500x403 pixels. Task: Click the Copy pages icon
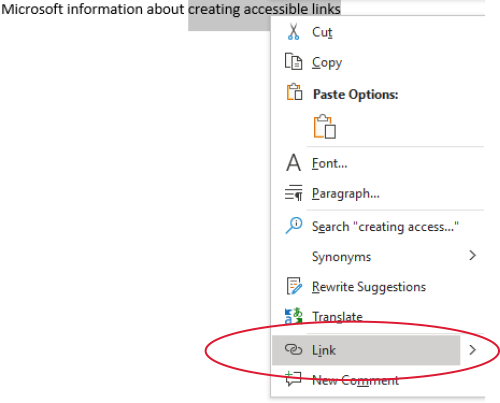(x=293, y=62)
